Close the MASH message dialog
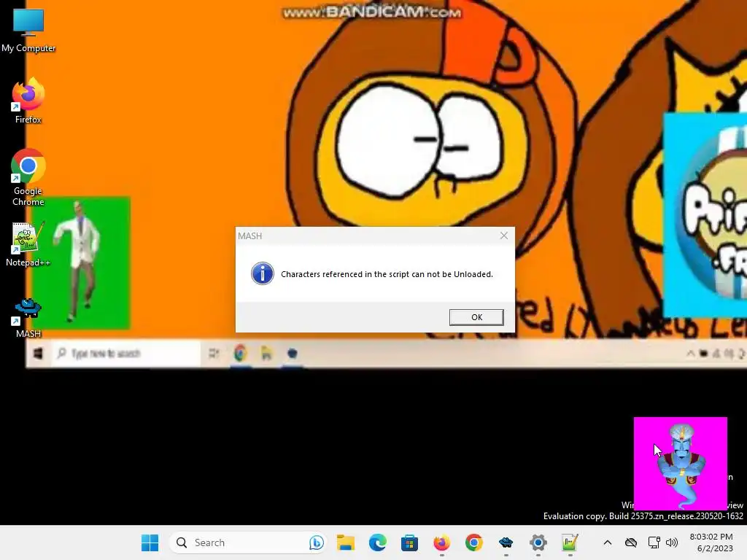Image resolution: width=747 pixels, height=560 pixels. (503, 236)
